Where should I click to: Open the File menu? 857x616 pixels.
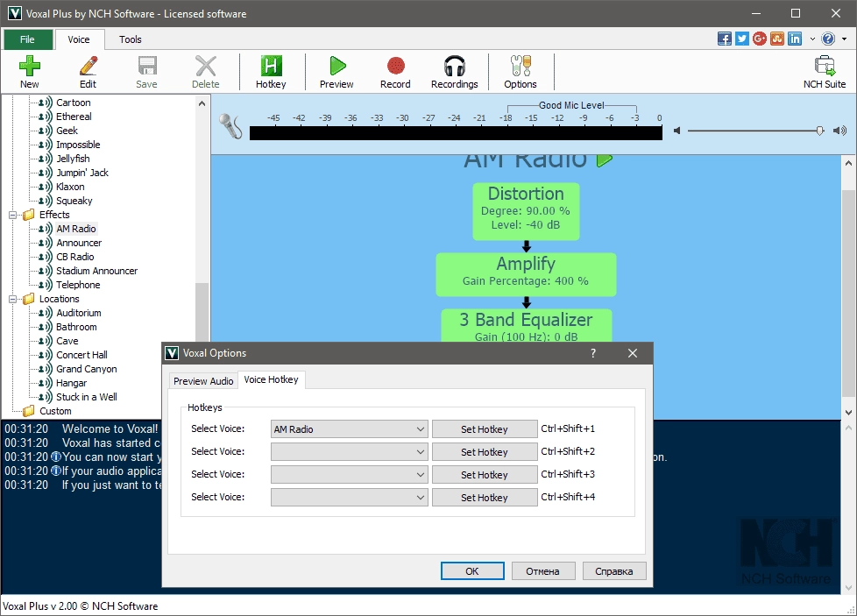pos(28,39)
